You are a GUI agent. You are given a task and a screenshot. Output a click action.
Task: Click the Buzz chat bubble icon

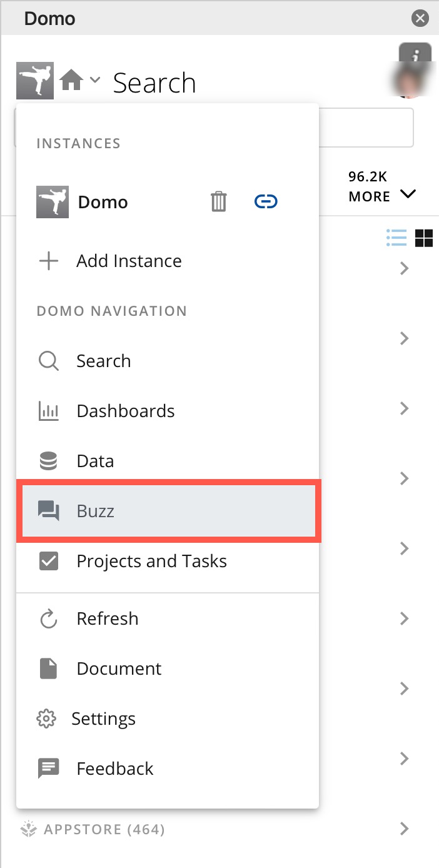[x=48, y=510]
